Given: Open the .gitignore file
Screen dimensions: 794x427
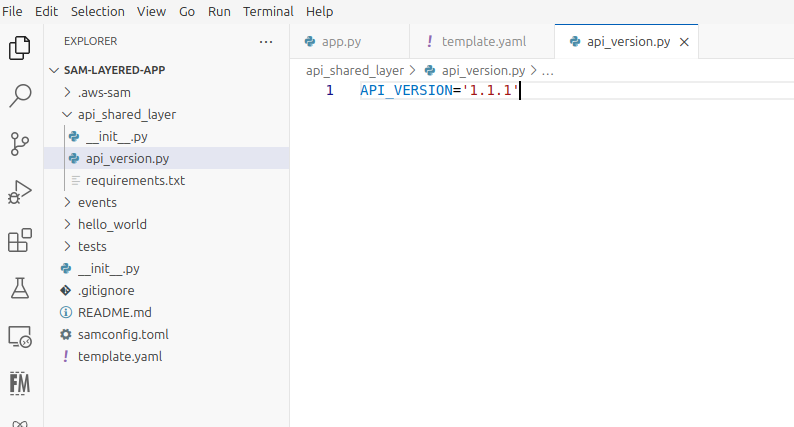Looking at the screenshot, I should tap(167, 290).
